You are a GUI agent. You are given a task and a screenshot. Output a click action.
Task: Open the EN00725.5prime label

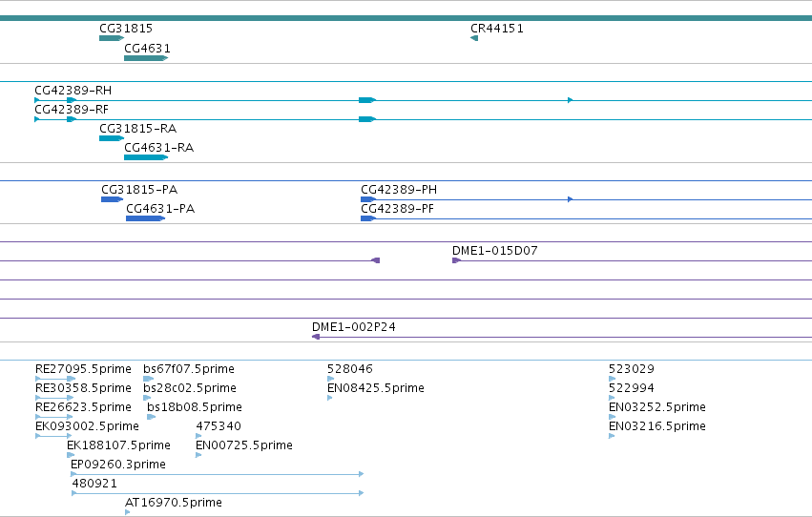click(244, 445)
